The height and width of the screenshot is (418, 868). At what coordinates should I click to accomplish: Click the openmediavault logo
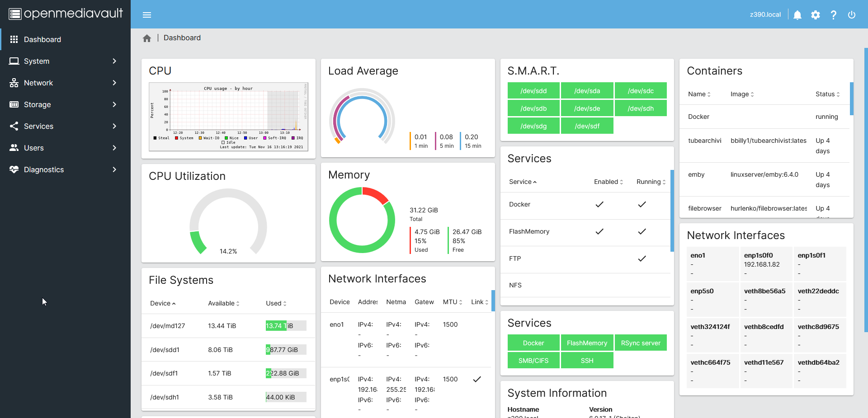[66, 14]
